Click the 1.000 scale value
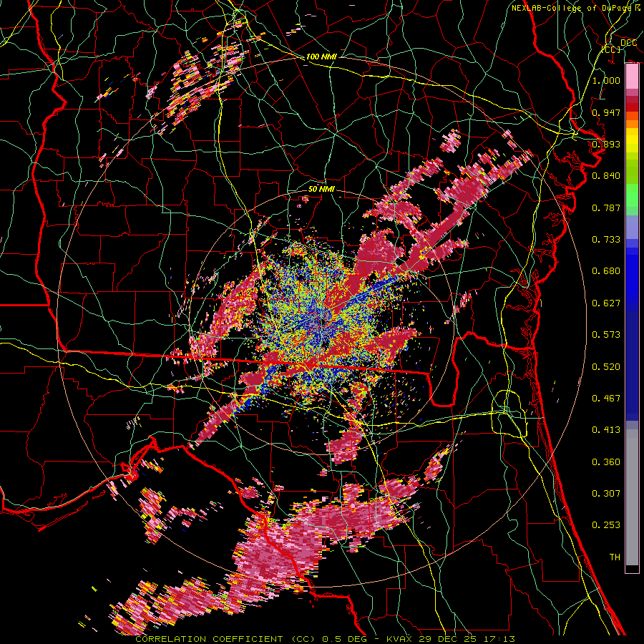The width and height of the screenshot is (644, 644). click(606, 80)
